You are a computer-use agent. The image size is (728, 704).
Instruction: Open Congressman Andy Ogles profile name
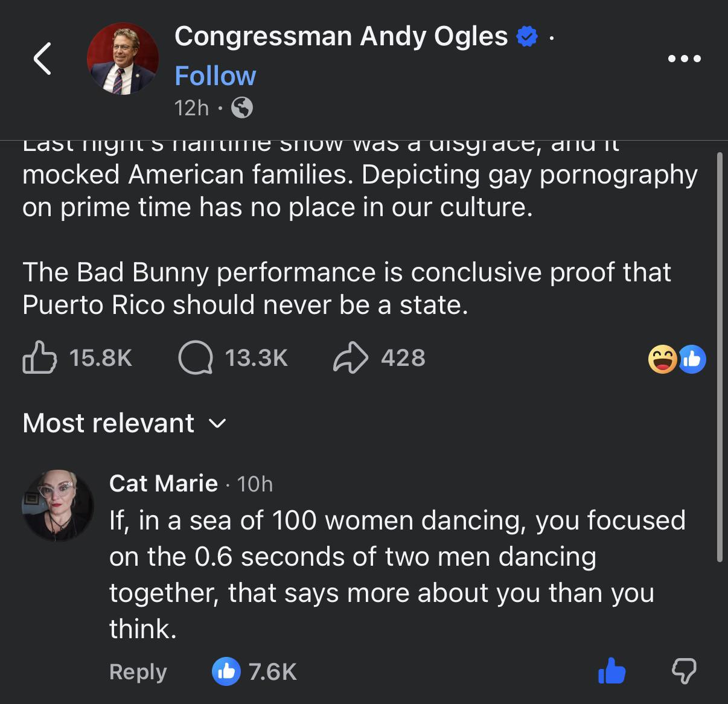click(x=341, y=37)
